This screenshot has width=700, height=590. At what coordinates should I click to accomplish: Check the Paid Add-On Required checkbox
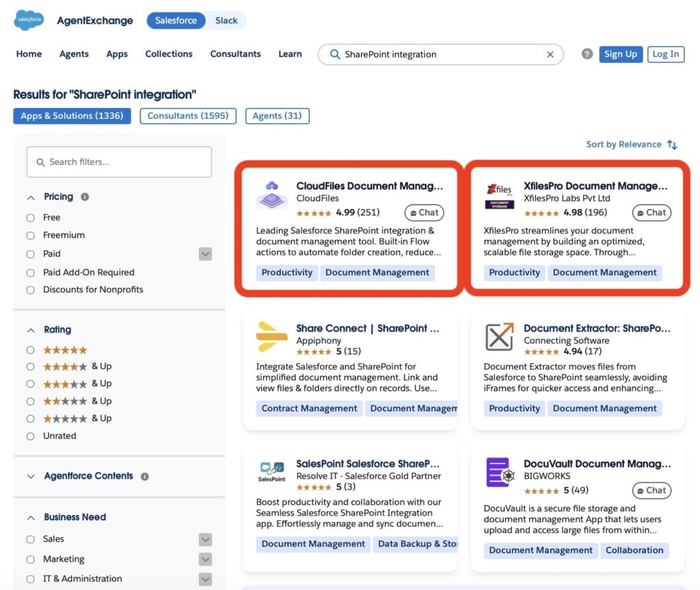pos(30,273)
